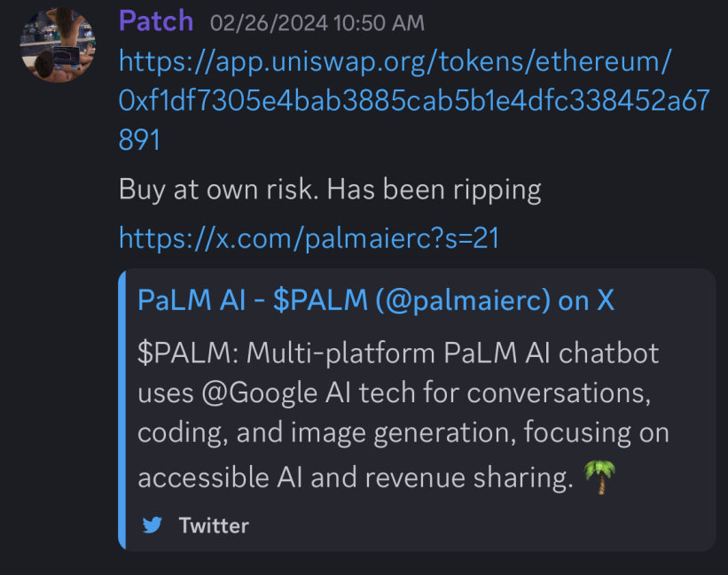Open the PaLM AI - $PALM embed title

pos(376,300)
